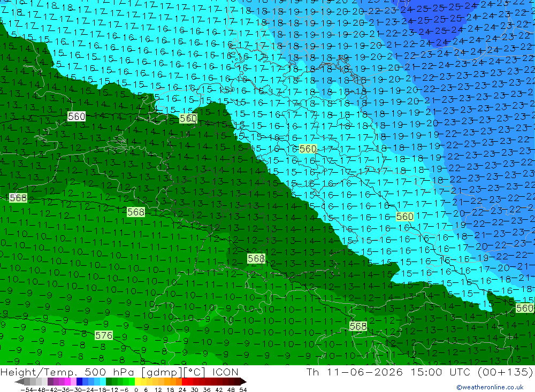
Task: Click the 'Th 11-06-2026' forecast date
Action: 355,372
